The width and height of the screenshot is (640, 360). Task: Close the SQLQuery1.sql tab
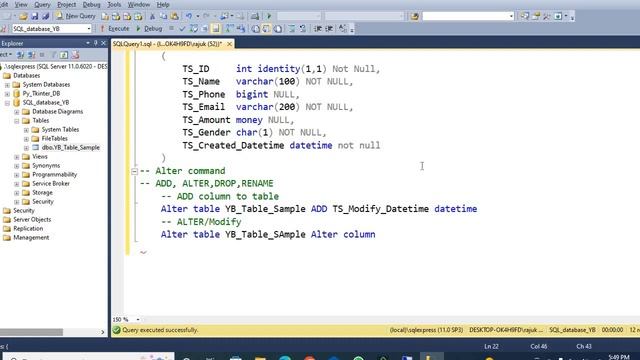point(229,44)
